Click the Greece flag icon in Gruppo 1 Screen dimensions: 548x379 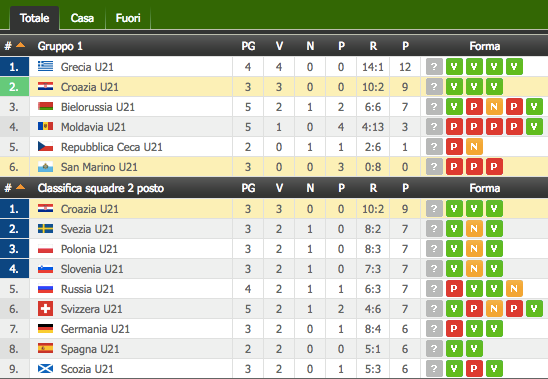click(x=45, y=66)
